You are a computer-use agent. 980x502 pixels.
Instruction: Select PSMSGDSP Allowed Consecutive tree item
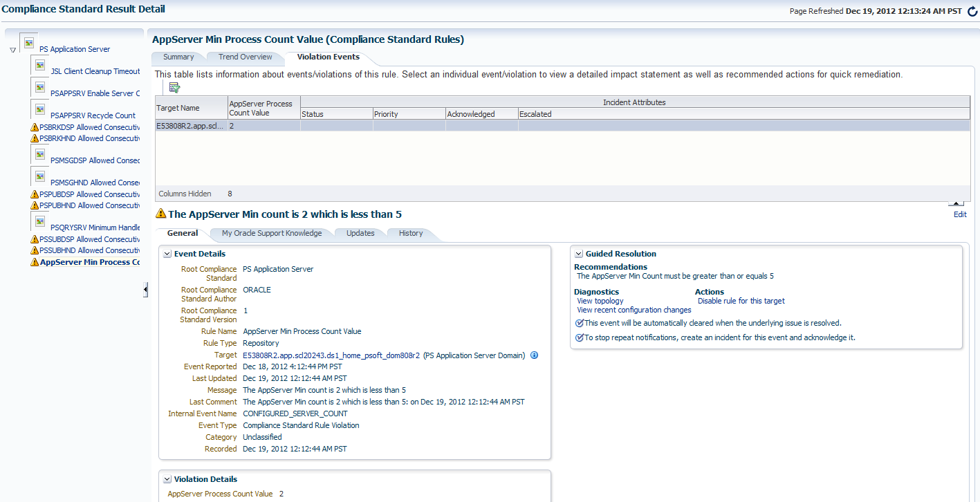[95, 160]
